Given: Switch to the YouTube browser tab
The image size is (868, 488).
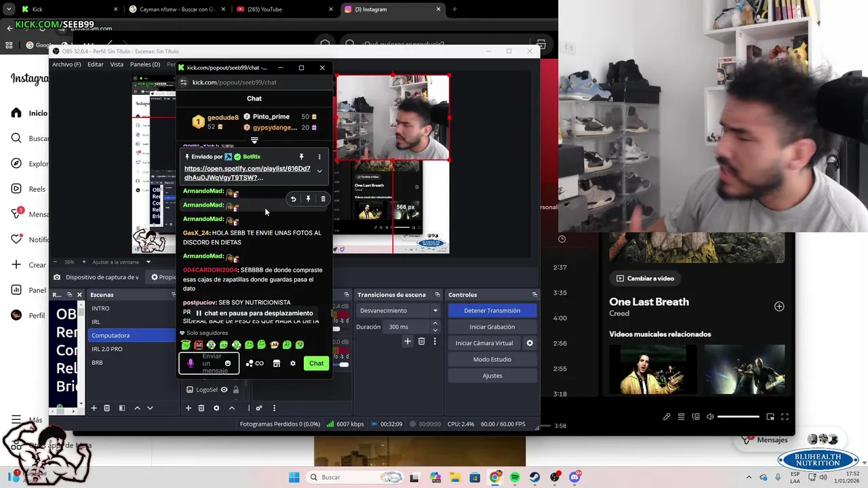Looking at the screenshot, I should point(283,9).
